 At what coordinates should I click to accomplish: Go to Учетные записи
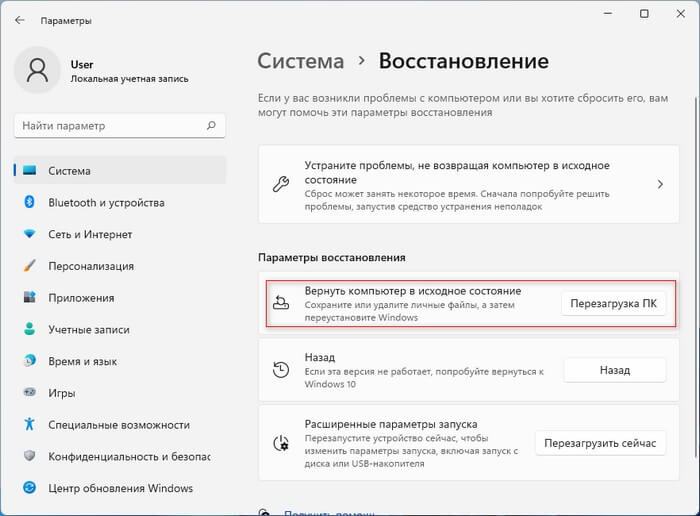point(120,329)
